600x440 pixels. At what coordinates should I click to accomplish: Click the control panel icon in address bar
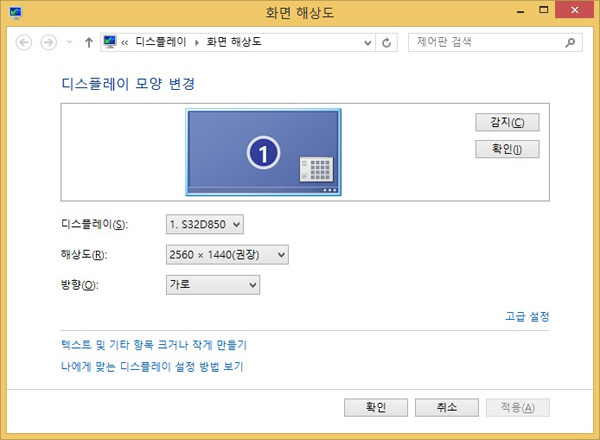point(110,42)
